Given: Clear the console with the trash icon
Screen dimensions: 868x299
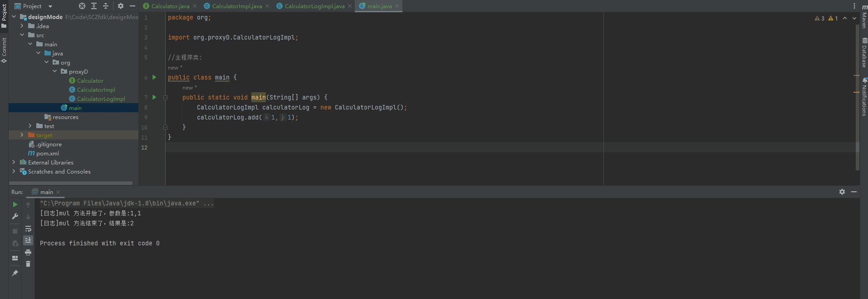Looking at the screenshot, I should (28, 264).
